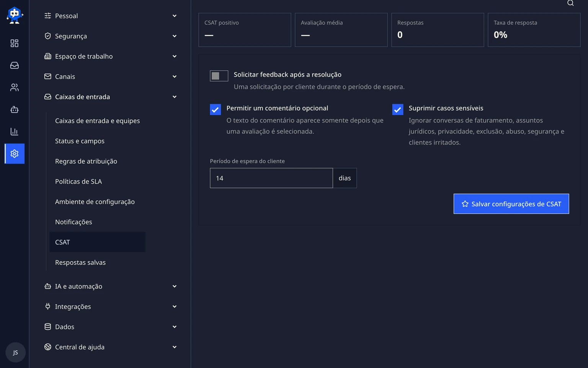Open the contacts people icon

[x=15, y=87]
